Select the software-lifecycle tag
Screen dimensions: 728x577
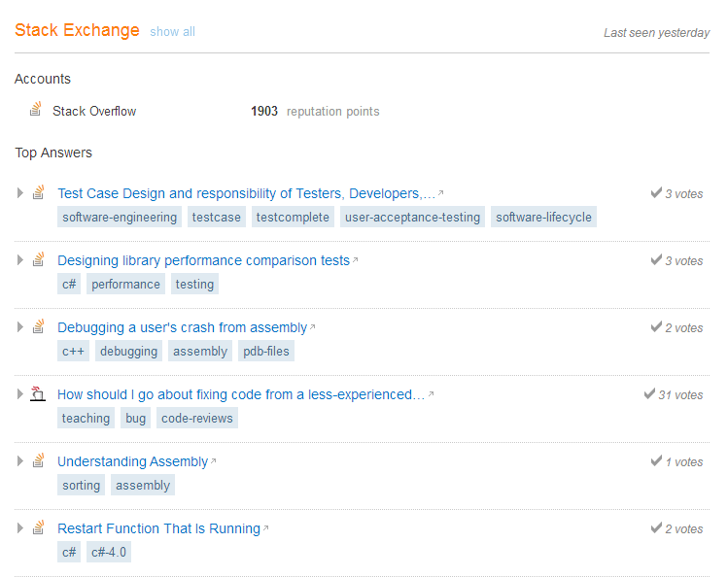(x=543, y=217)
